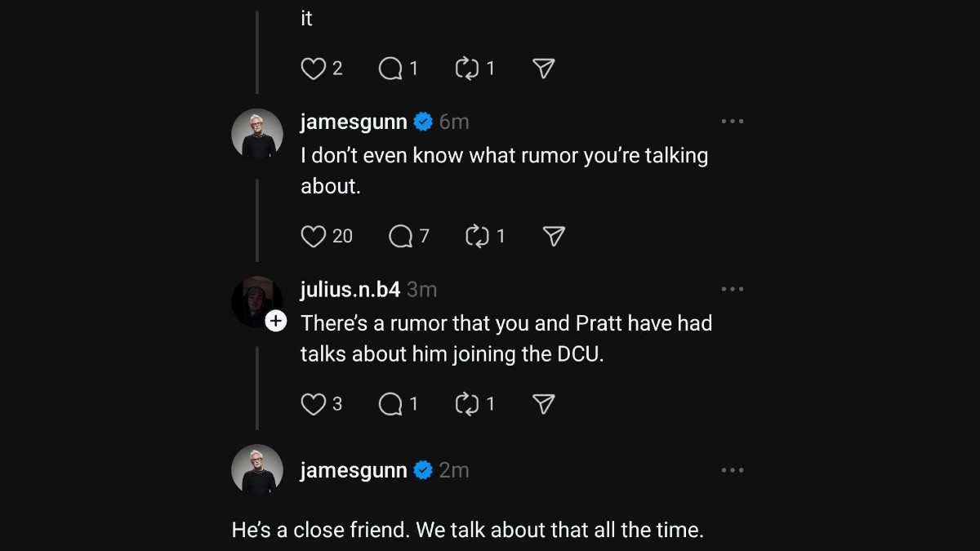
Task: Like the top post with 2 likes
Action: (314, 69)
